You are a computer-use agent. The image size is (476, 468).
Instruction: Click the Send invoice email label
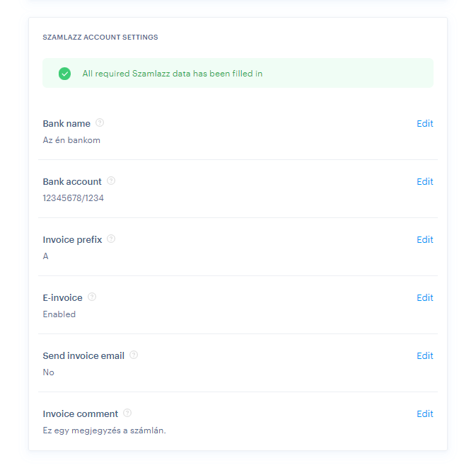tap(83, 355)
